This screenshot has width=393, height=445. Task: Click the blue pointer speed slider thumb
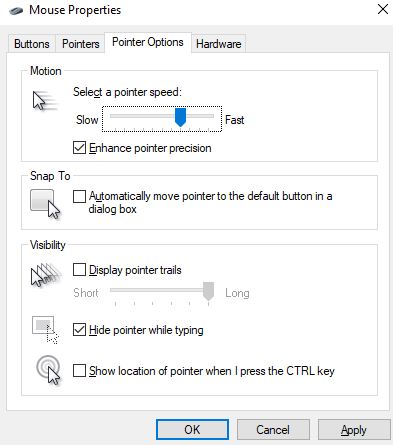point(180,117)
